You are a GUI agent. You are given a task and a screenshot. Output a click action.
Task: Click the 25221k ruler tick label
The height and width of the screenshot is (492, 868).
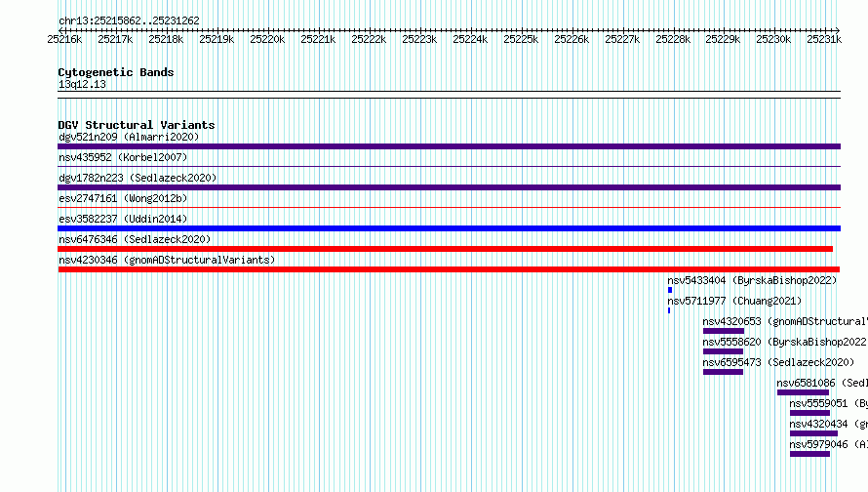pos(318,40)
